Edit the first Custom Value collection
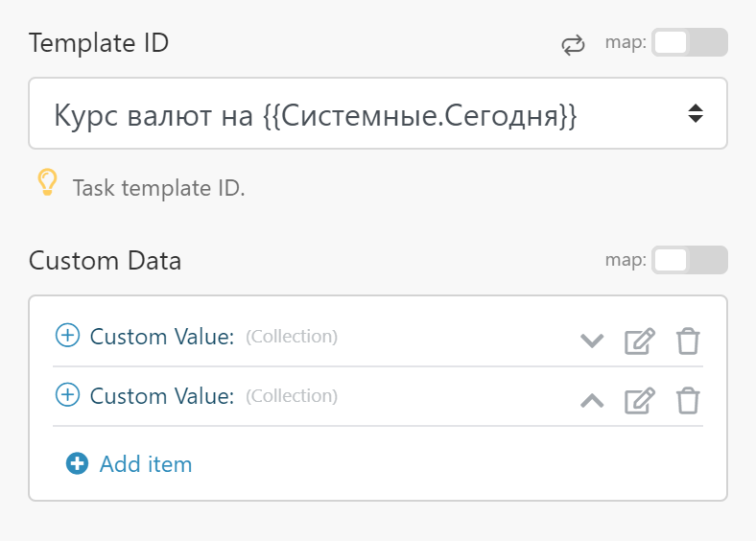This screenshot has width=756, height=541. [x=640, y=341]
